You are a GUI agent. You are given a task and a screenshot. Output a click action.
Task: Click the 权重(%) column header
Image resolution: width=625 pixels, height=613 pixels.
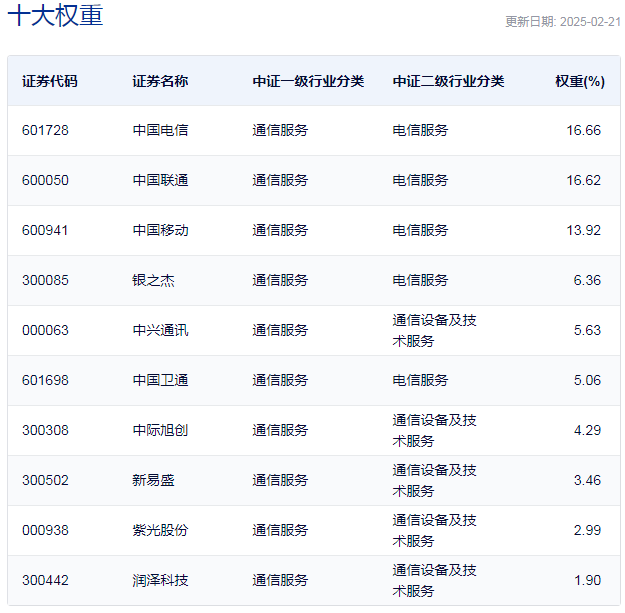(x=580, y=81)
